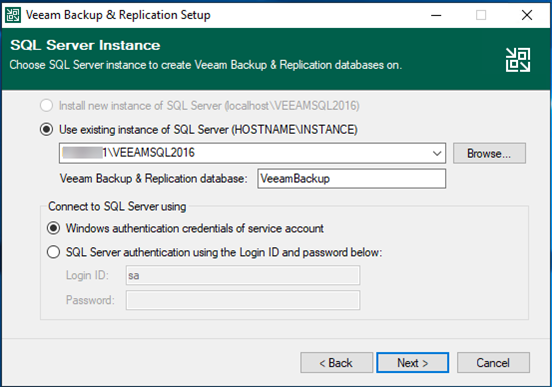
Task: Choose Windows authentication credentials option
Action: tap(54, 229)
